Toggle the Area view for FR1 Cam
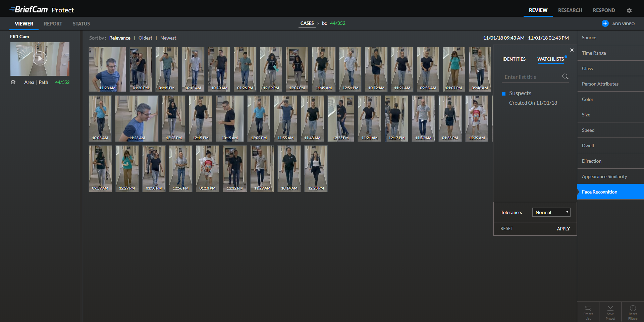 [29, 82]
